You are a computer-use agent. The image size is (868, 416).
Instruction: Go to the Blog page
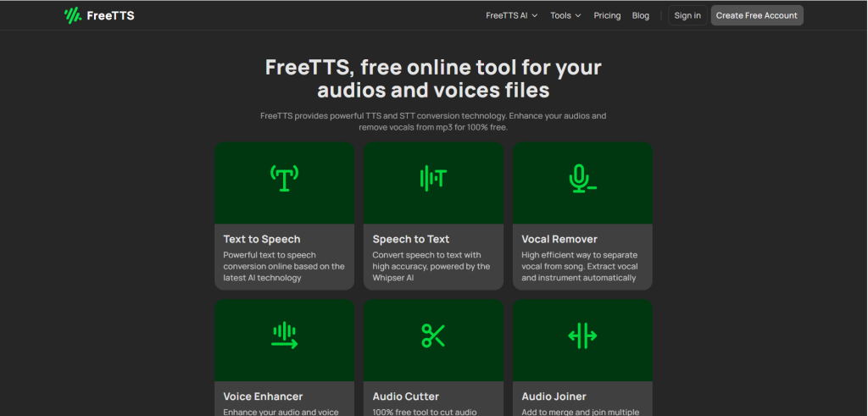point(641,15)
